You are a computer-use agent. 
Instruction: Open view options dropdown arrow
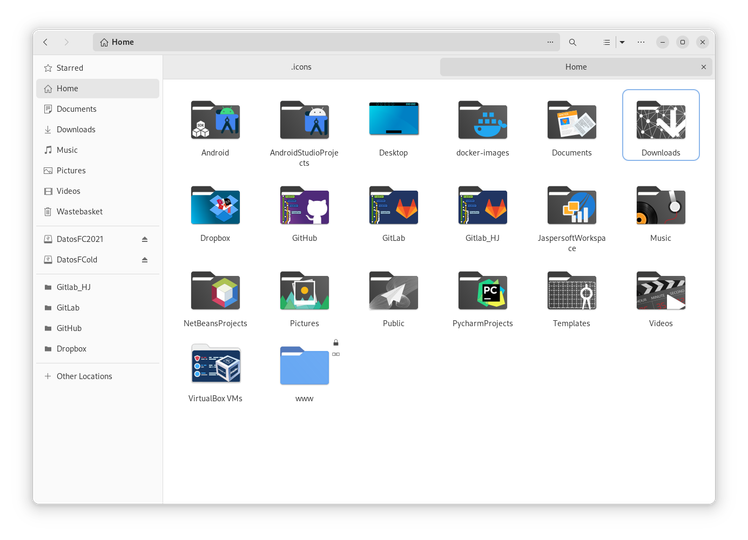coord(622,42)
